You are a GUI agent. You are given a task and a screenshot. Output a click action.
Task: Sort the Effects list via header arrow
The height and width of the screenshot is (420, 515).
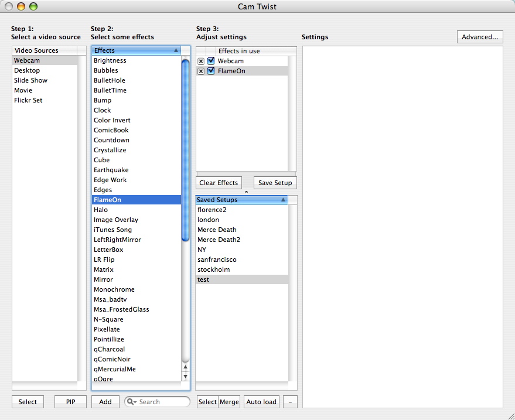coord(176,50)
